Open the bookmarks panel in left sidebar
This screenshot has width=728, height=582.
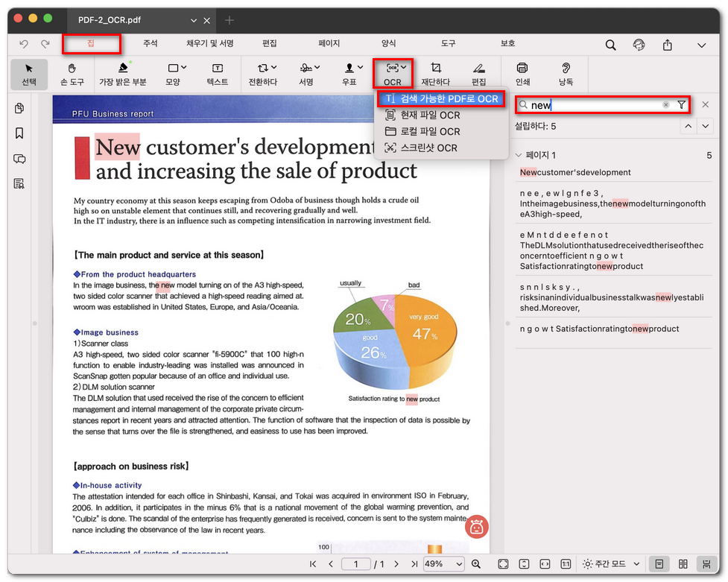click(19, 133)
